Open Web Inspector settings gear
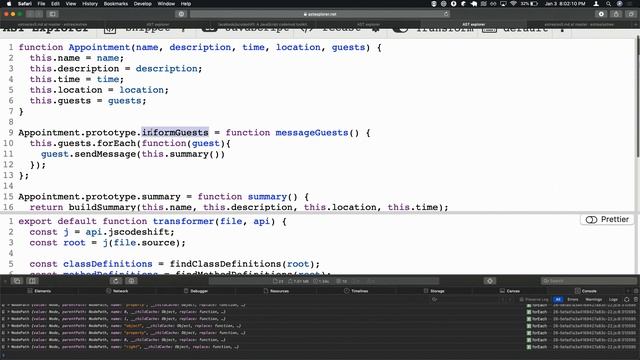640x360 pixels. [x=636, y=291]
